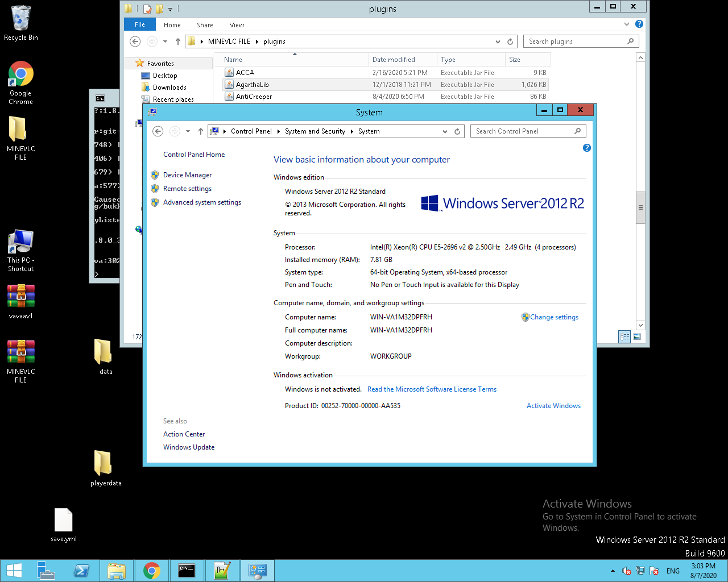Viewport: 728px width, 582px height.
Task: Refresh the System control panel address bar
Action: (457, 131)
